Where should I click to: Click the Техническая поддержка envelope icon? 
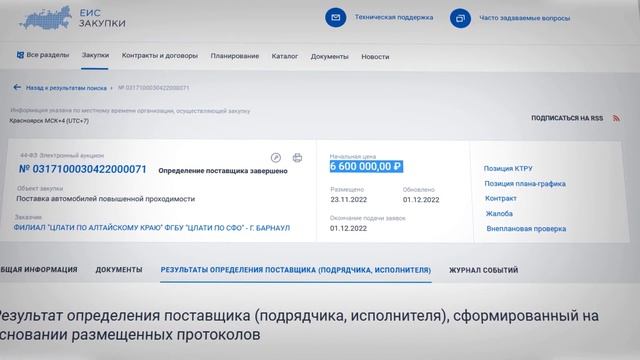pos(336,18)
